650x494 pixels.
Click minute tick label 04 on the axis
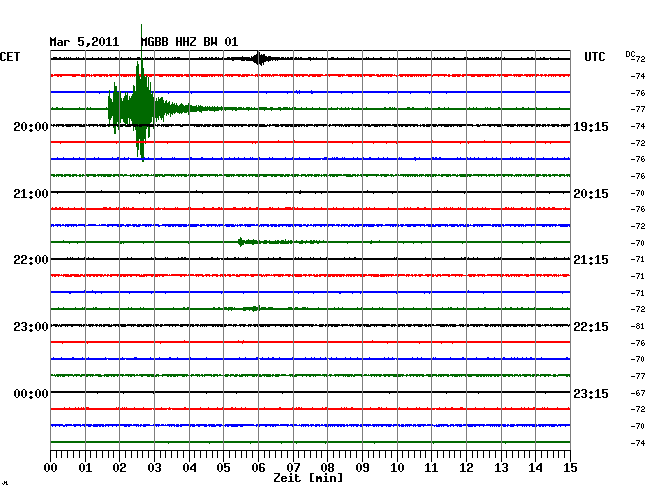point(189,467)
